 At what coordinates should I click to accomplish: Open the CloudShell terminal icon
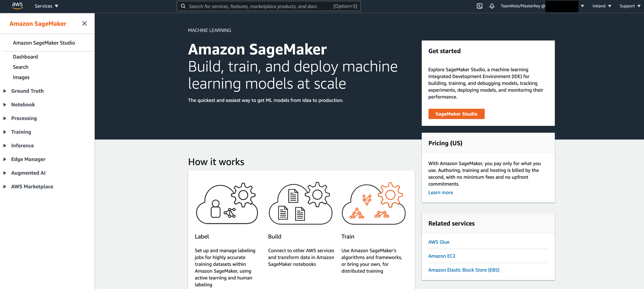tap(479, 6)
